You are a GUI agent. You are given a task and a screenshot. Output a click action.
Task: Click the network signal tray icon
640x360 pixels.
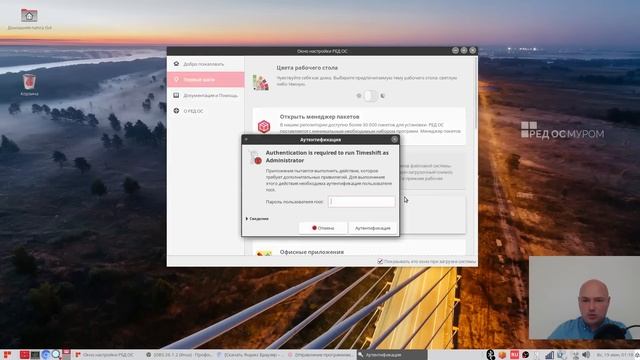550,355
